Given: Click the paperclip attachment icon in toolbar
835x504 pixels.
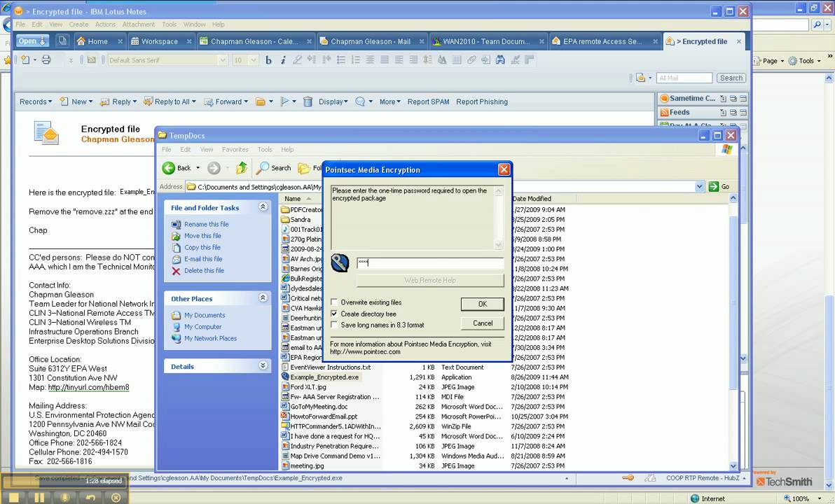Looking at the screenshot, I should pos(471,60).
